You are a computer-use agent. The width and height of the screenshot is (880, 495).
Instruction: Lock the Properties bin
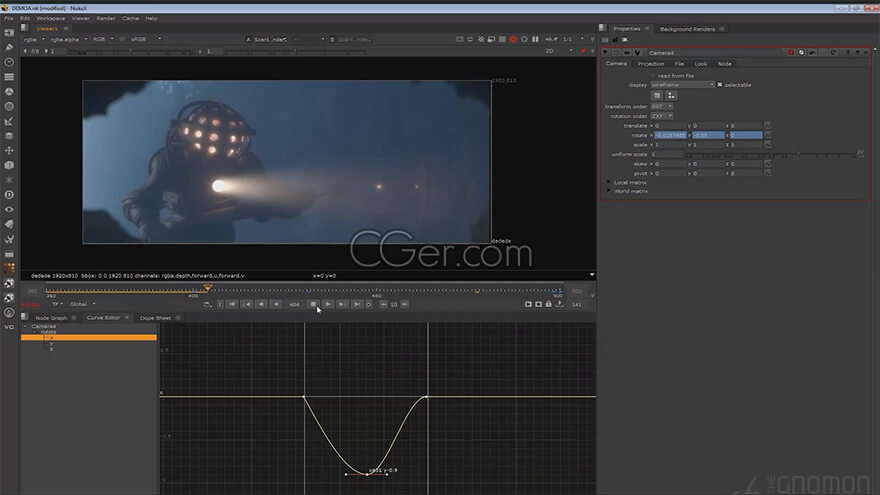coord(615,40)
